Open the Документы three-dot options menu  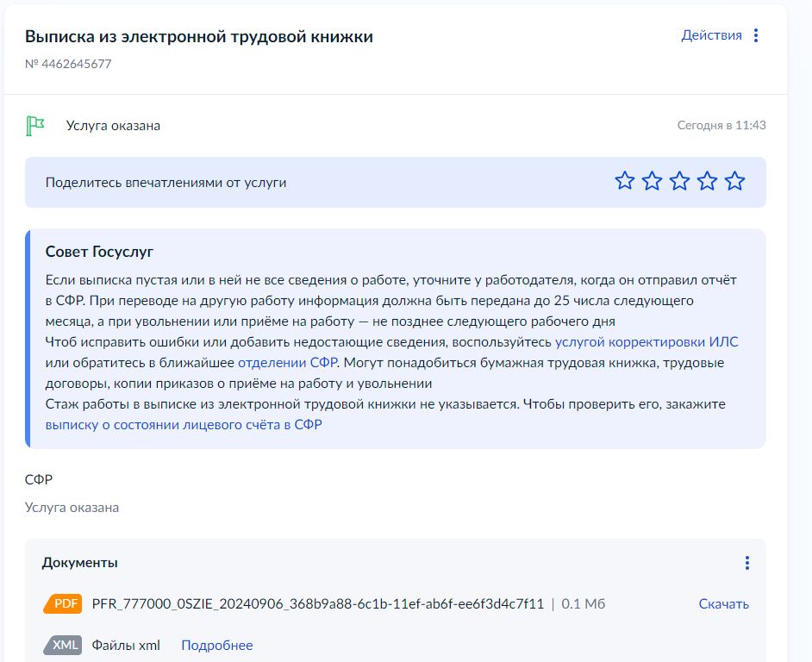coord(746,563)
